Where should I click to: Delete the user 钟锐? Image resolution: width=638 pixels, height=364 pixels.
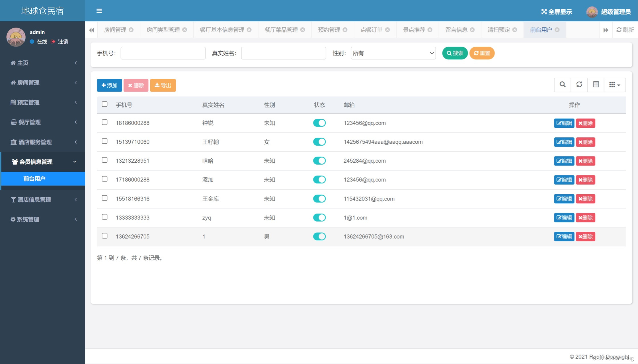coord(585,123)
